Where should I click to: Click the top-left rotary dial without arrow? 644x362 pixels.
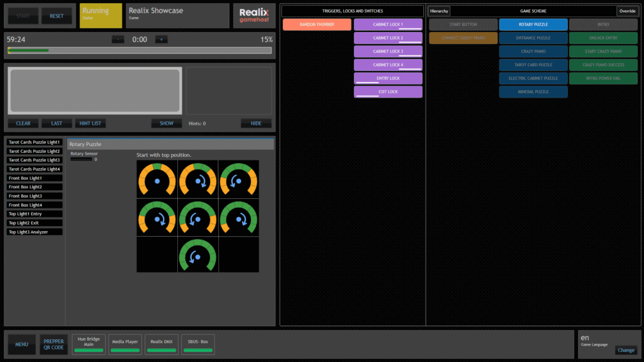pos(157,179)
